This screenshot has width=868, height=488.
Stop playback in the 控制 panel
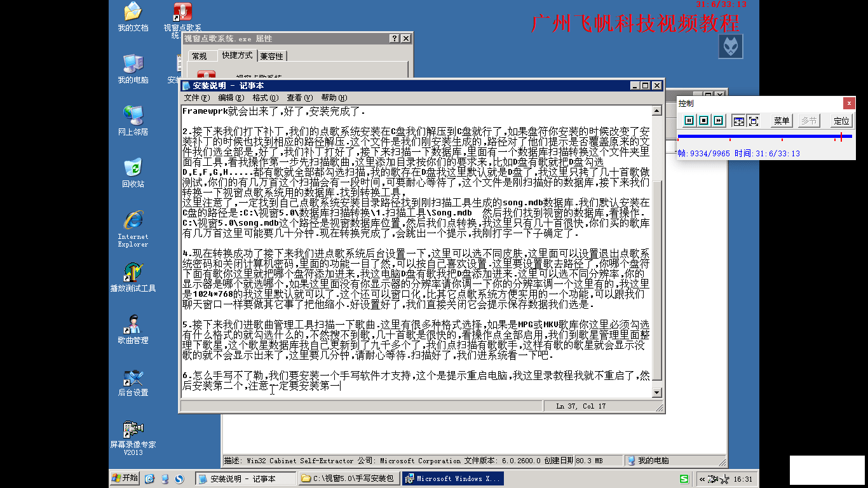[704, 121]
